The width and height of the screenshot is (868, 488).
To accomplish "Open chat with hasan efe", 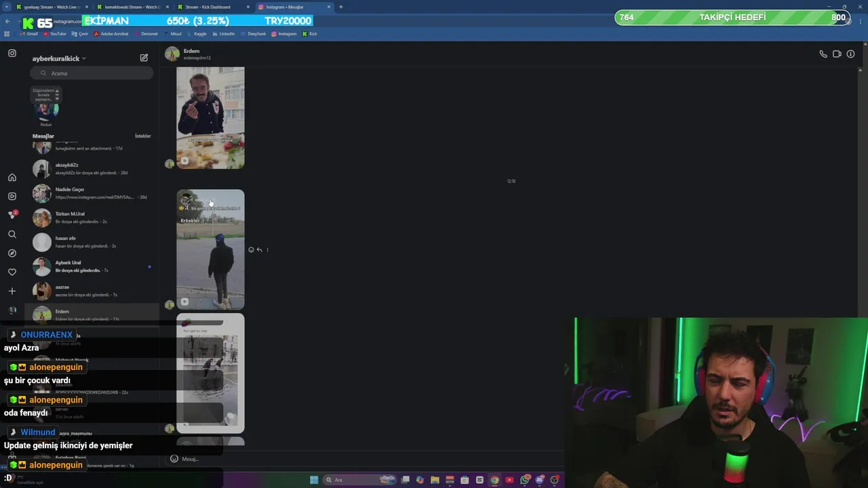I will pos(92,242).
